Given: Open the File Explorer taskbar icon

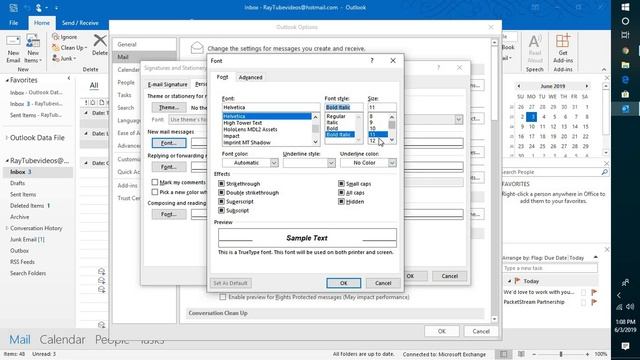Looking at the screenshot, I should pyautogui.click(x=625, y=65).
